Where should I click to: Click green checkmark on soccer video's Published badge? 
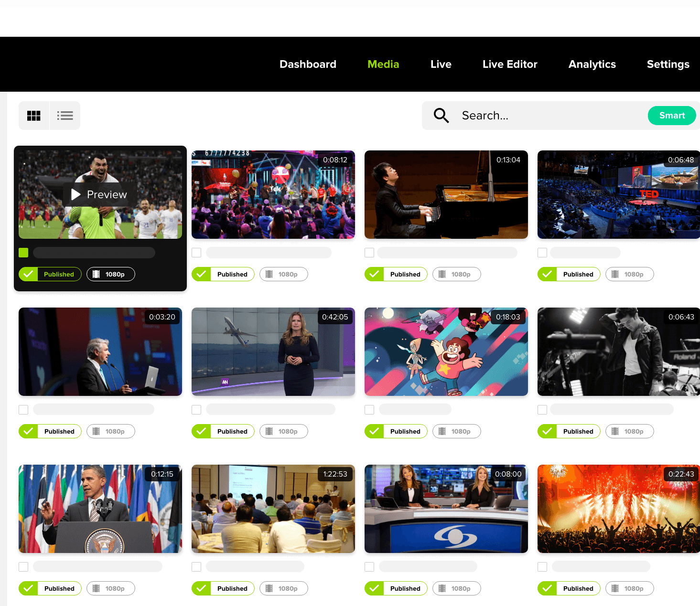pyautogui.click(x=29, y=274)
